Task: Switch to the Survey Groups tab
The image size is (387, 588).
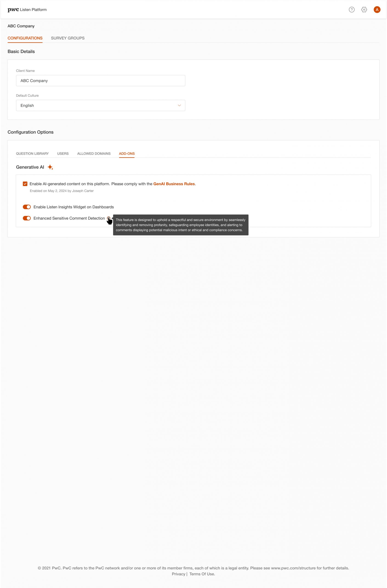Action: coord(68,38)
